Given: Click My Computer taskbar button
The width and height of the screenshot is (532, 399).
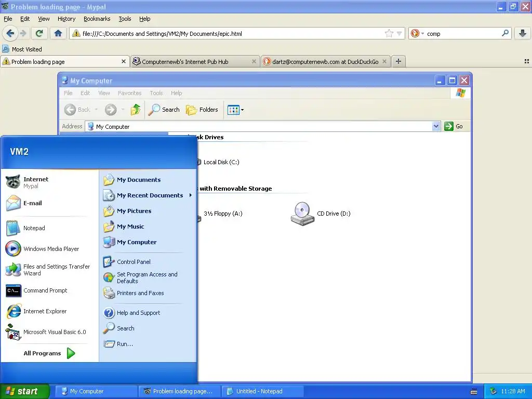Looking at the screenshot, I should [x=96, y=391].
